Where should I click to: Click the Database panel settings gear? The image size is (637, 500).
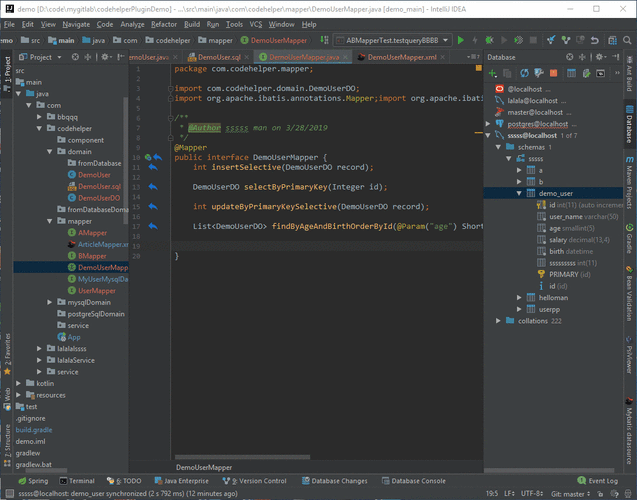click(x=600, y=57)
